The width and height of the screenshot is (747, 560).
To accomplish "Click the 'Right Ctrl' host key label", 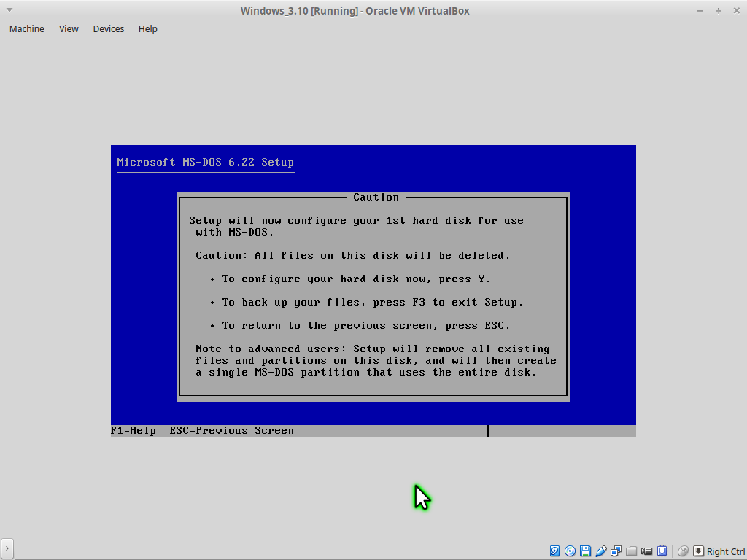I will 726,552.
